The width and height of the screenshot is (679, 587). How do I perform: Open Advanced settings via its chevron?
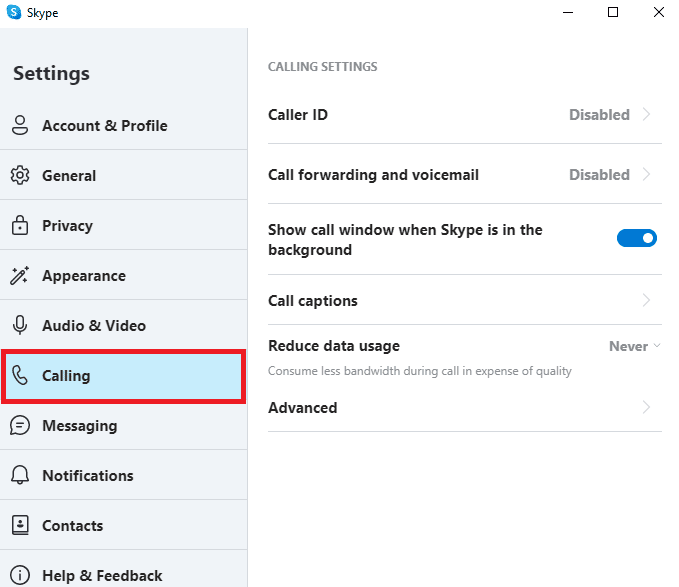647,407
